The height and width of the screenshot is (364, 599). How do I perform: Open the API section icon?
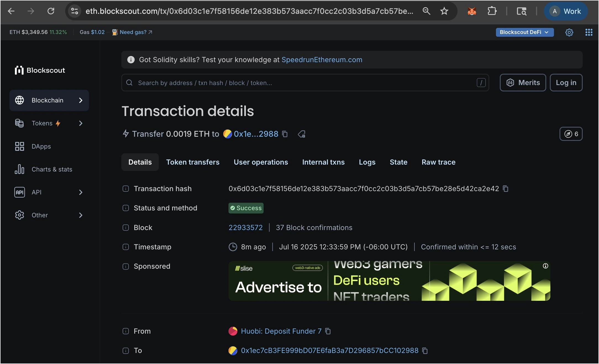pyautogui.click(x=19, y=192)
